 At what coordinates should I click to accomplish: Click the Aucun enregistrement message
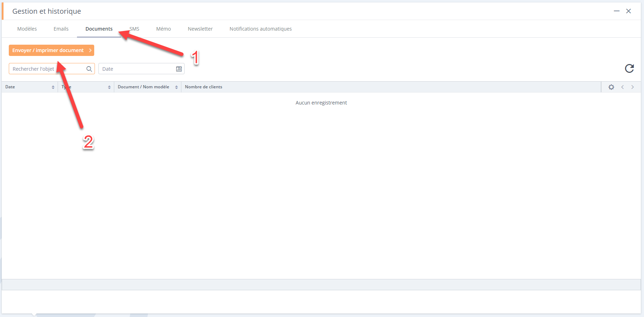(321, 103)
